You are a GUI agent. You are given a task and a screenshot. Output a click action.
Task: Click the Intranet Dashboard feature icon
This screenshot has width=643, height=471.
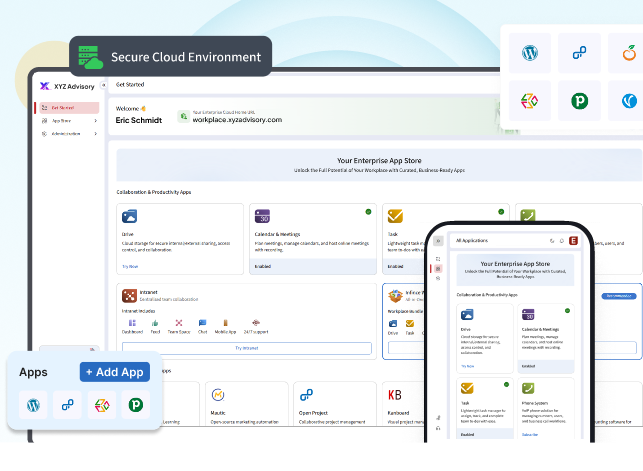click(x=132, y=324)
